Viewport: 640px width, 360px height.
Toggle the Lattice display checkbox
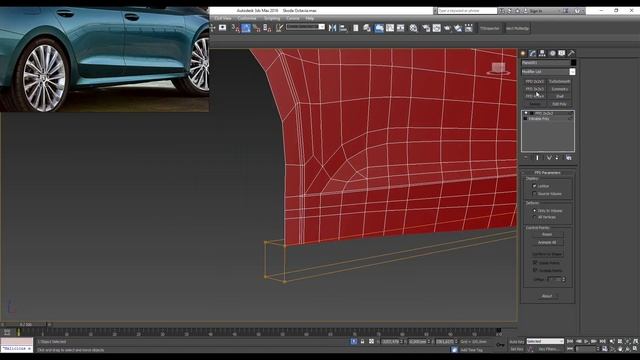pos(534,186)
